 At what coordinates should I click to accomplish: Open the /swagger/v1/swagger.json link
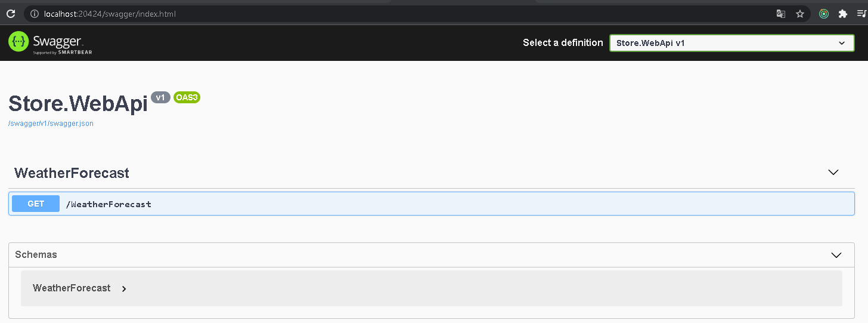point(51,124)
